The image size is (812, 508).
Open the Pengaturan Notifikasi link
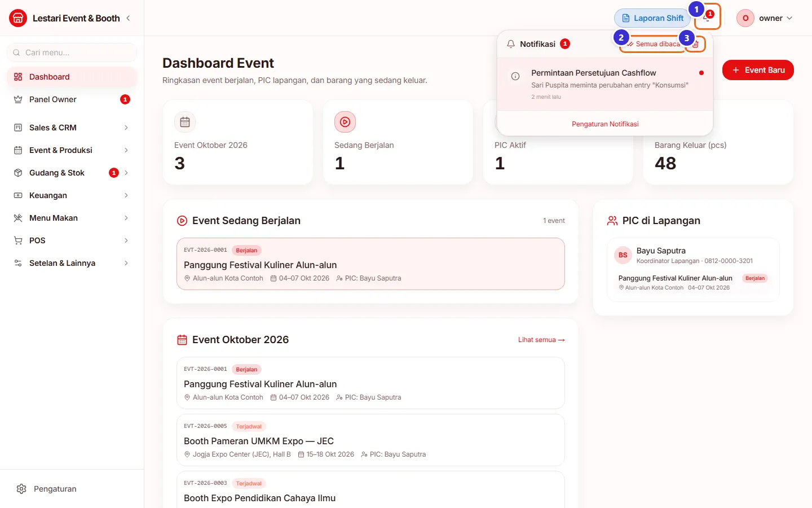click(x=605, y=124)
